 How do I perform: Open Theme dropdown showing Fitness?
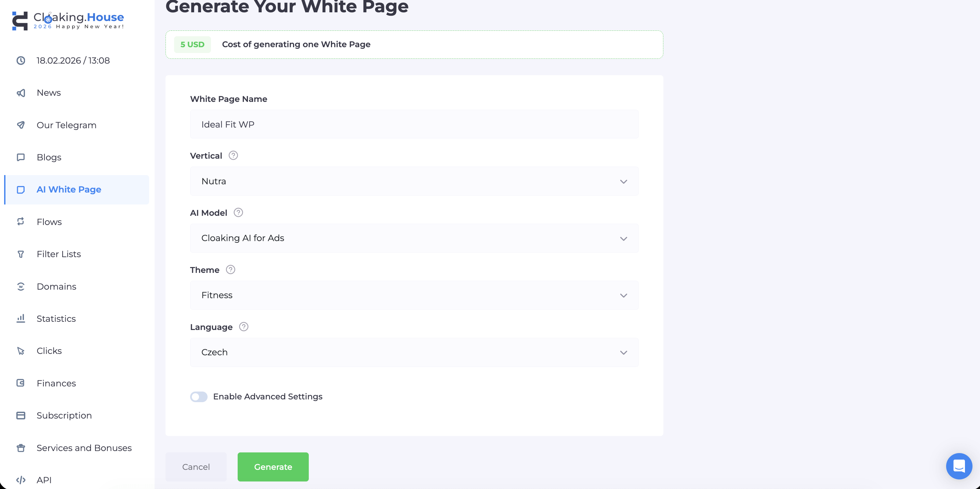[x=414, y=295]
